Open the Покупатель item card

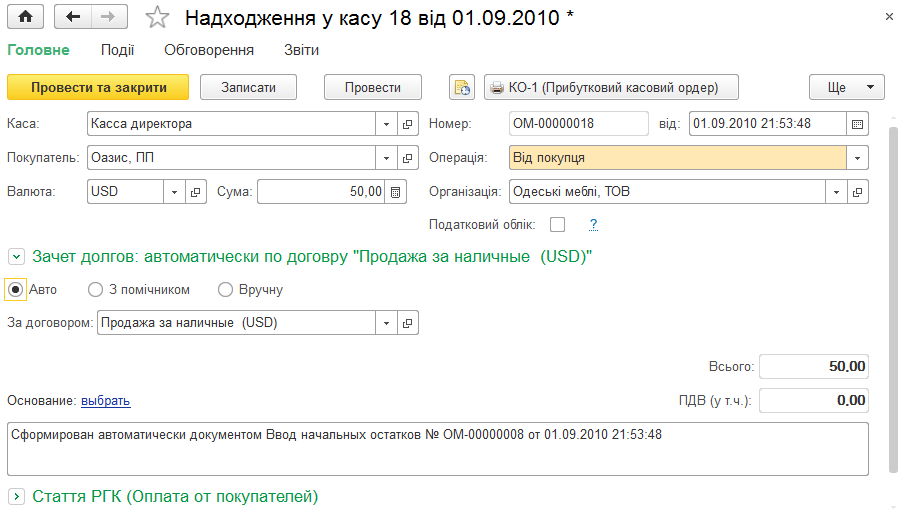408,158
